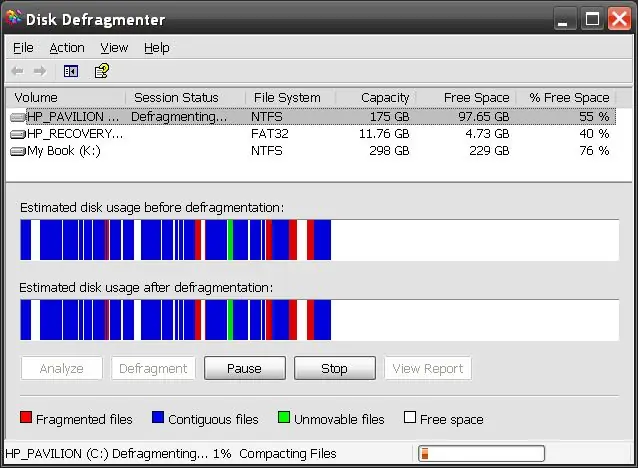
Task: Select the HP_PAVILION drive icon
Action: [x=17, y=117]
